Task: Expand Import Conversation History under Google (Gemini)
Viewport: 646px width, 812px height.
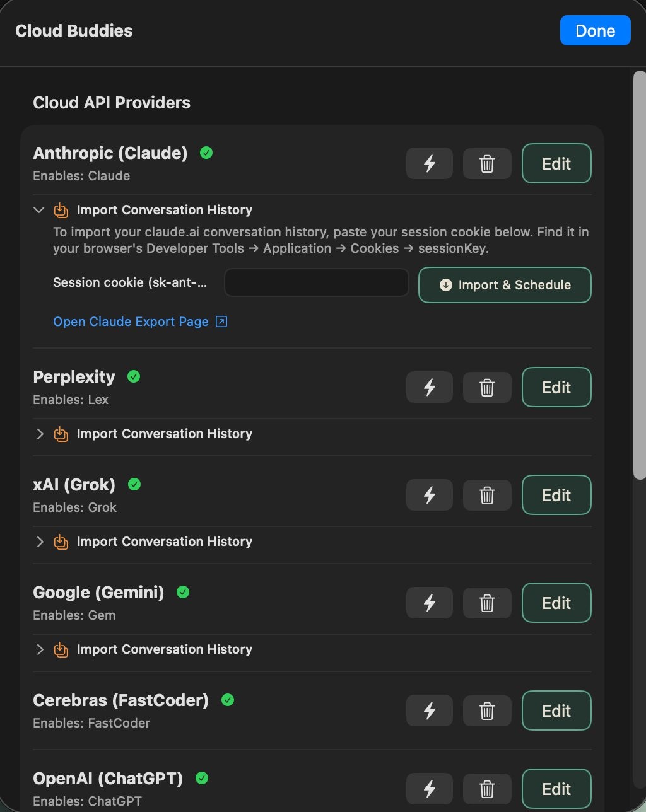Action: point(40,649)
